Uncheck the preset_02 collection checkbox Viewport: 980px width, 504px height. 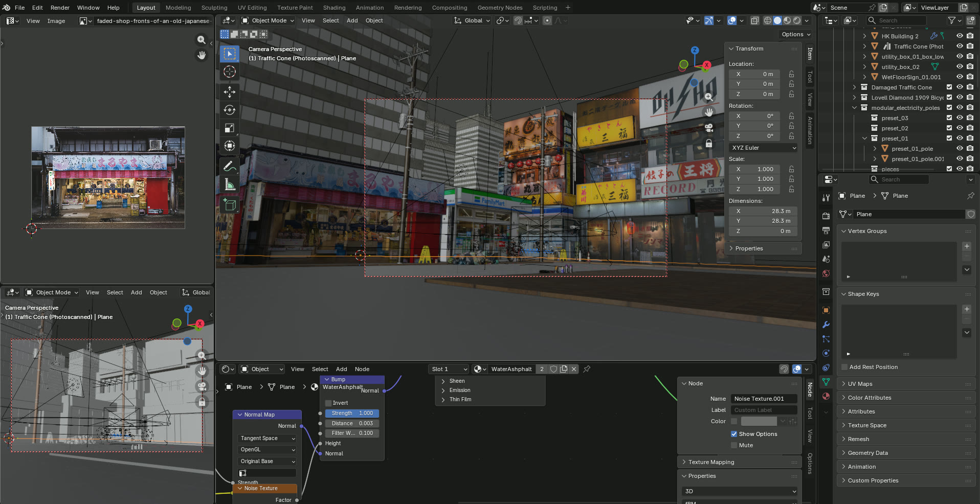pyautogui.click(x=949, y=128)
